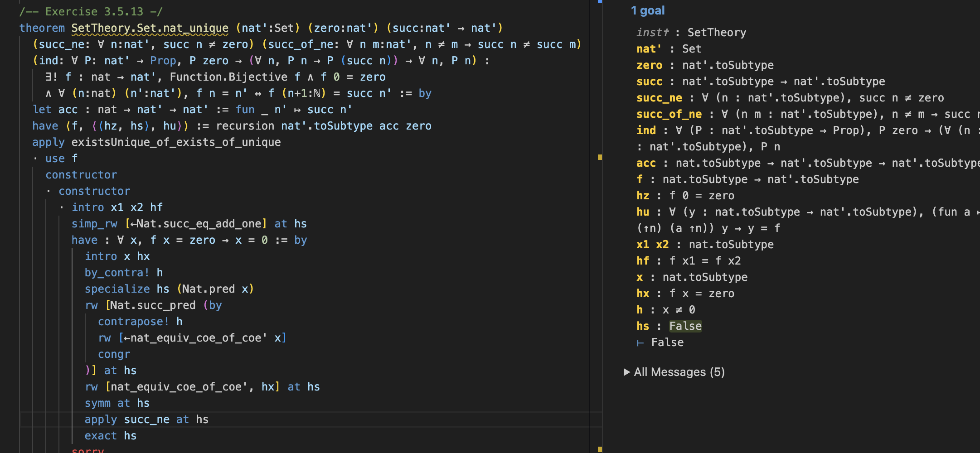980x453 pixels.
Task: Click the recursion identifier in the have line
Action: coord(245,126)
